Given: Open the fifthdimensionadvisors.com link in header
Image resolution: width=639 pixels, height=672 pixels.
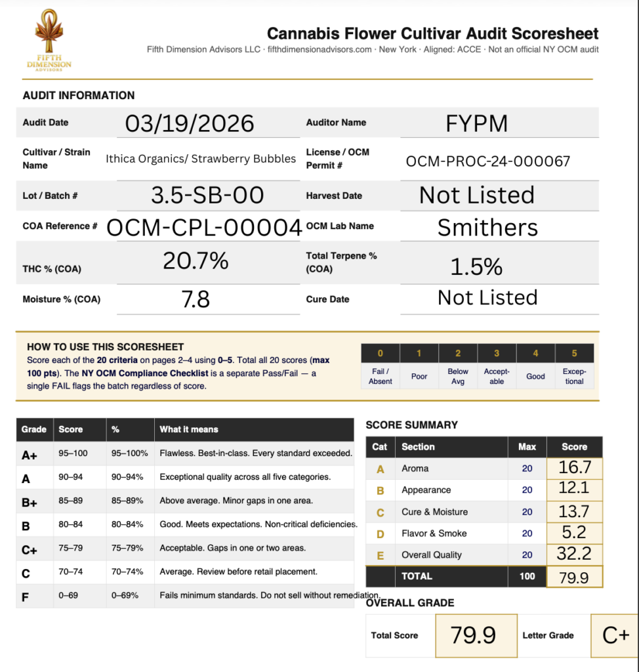Looking at the screenshot, I should click(320, 50).
